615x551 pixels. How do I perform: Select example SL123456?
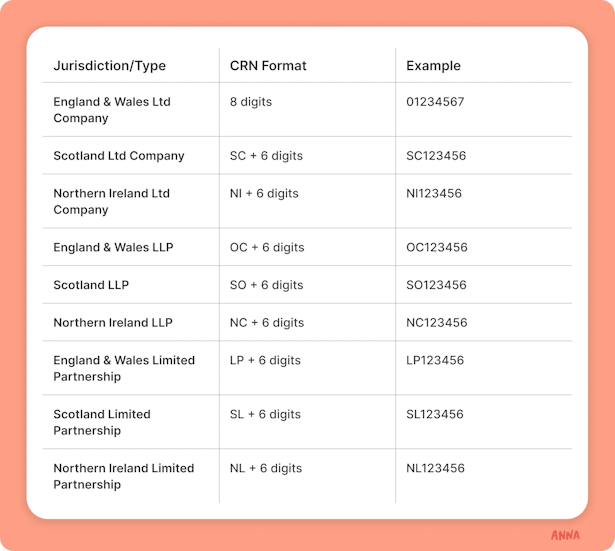click(x=435, y=414)
